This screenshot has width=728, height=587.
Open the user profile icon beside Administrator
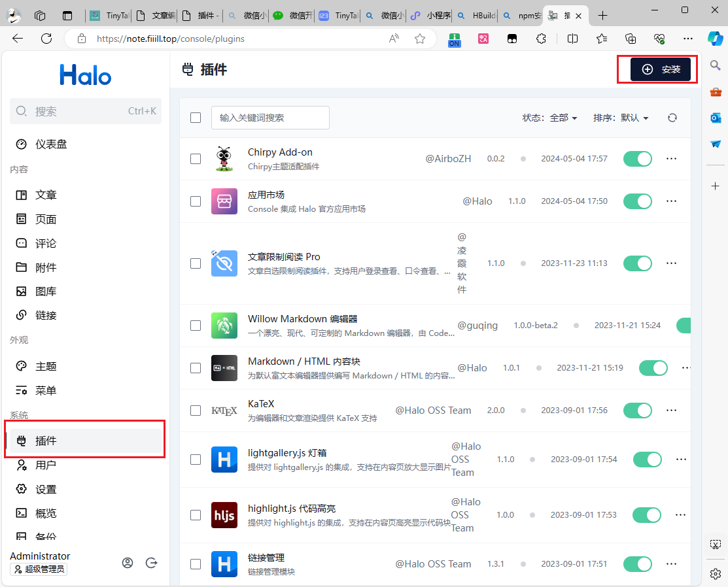(x=128, y=563)
